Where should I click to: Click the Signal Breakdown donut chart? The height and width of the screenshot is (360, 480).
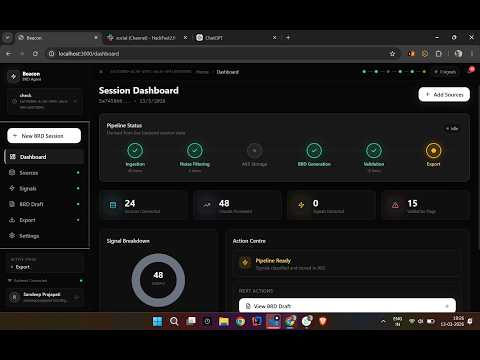point(158,280)
